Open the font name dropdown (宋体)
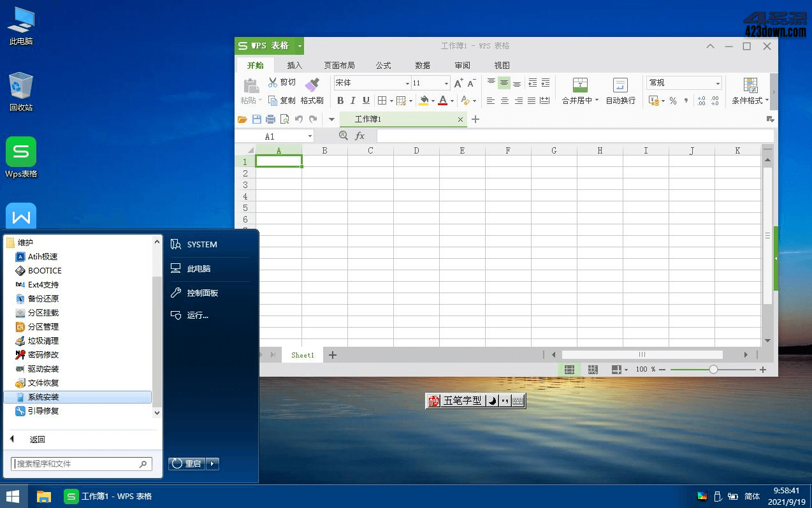Screen dimensions: 812x508 [407, 83]
